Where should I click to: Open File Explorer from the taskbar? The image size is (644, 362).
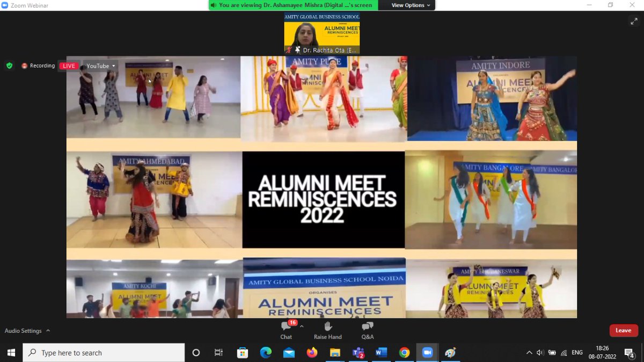point(335,352)
